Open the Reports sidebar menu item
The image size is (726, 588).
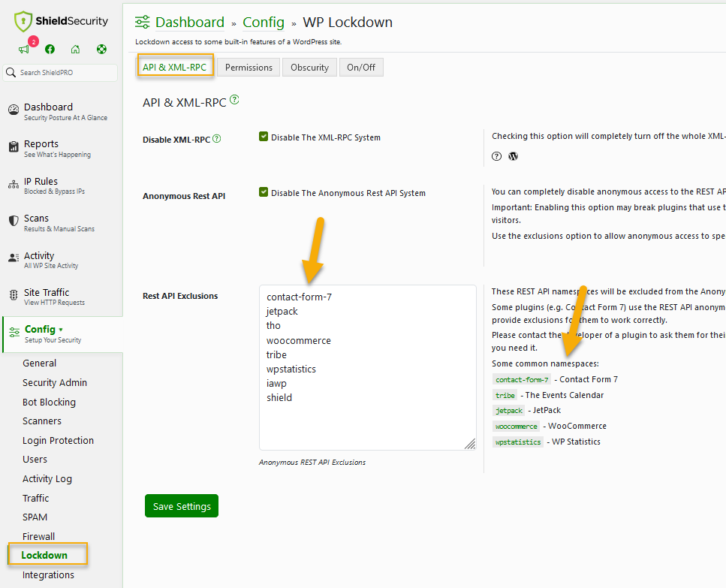tap(61, 148)
